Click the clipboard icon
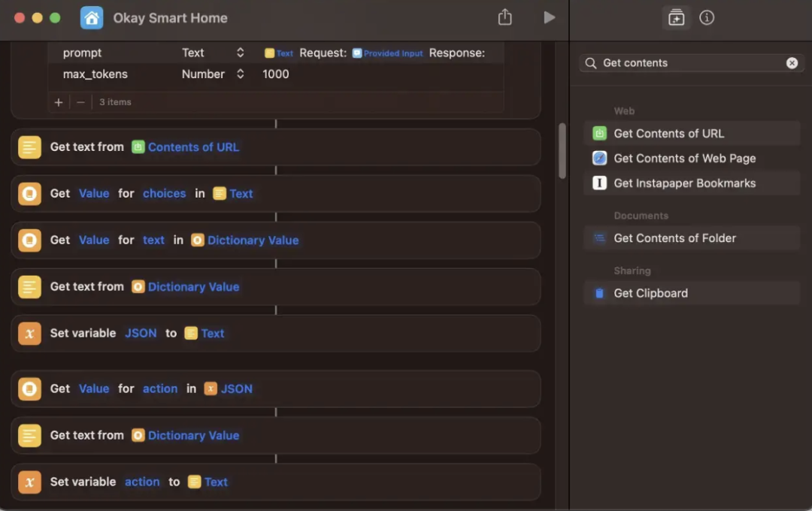The height and width of the screenshot is (511, 812). coord(599,293)
